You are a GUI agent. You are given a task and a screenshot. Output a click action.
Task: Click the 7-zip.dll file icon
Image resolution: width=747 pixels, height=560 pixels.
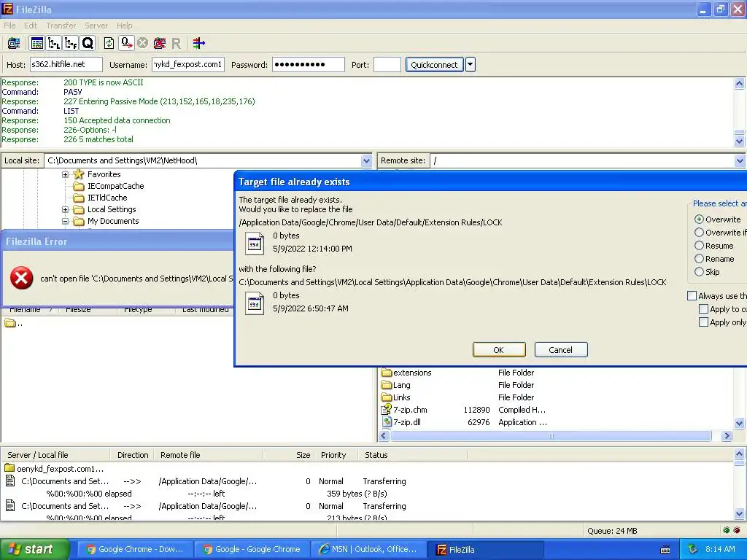[387, 422]
